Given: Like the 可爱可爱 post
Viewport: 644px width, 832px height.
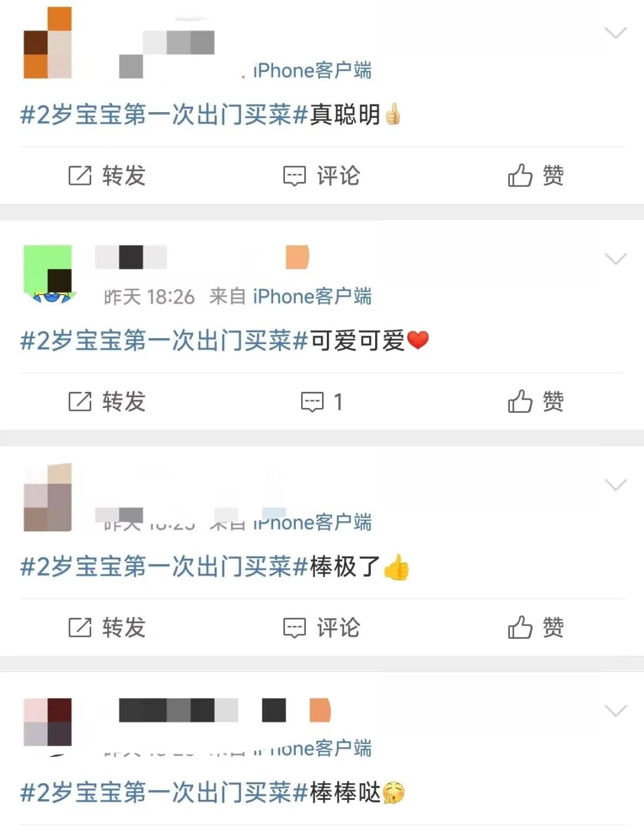Looking at the screenshot, I should click(x=535, y=401).
